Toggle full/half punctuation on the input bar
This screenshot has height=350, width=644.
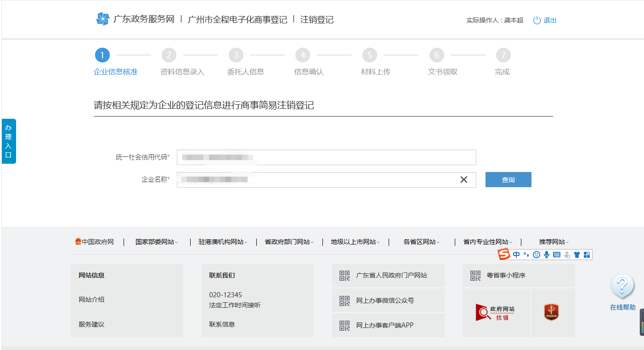(525, 255)
